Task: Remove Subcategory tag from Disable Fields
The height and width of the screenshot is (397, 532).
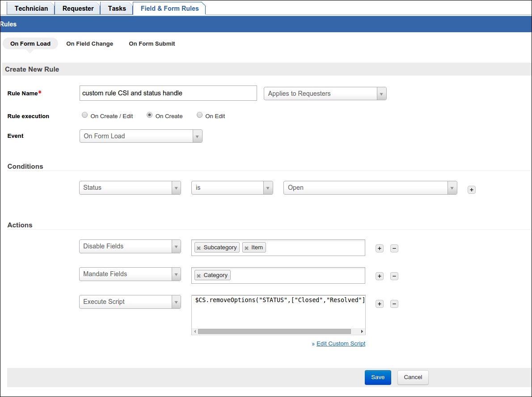Action: 199,248
